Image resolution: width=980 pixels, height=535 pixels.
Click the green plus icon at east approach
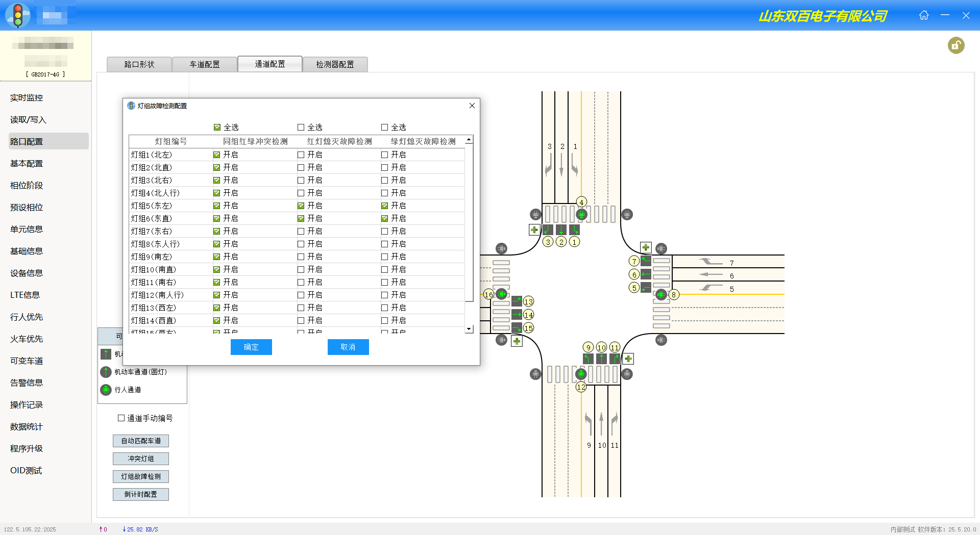(x=646, y=247)
